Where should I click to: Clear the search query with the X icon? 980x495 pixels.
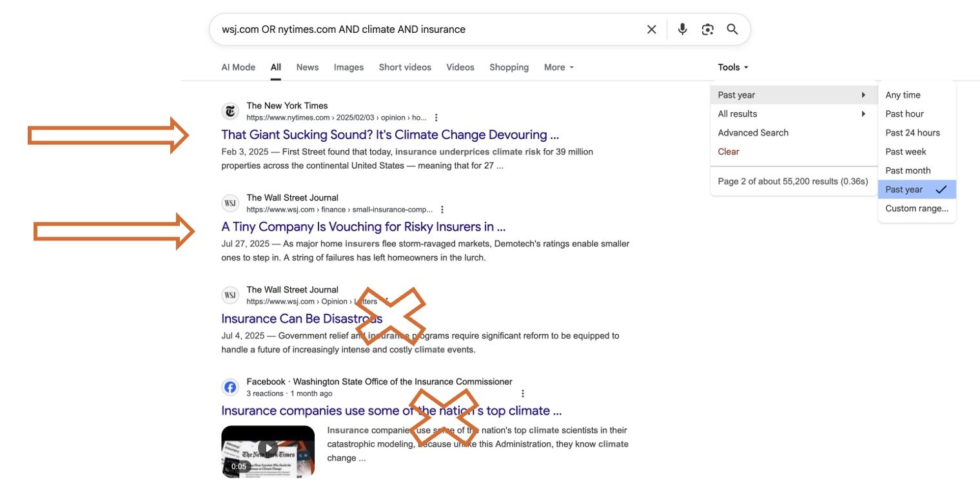[651, 29]
